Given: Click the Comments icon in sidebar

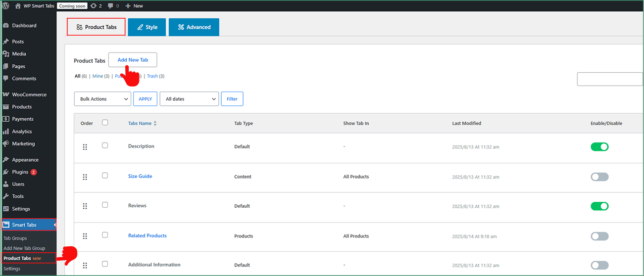Looking at the screenshot, I should 6,78.
